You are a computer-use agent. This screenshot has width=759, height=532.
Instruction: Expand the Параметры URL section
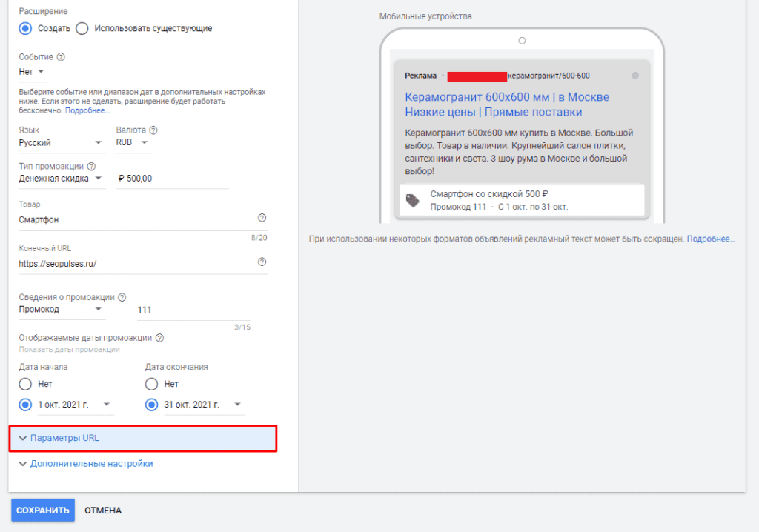[x=143, y=438]
